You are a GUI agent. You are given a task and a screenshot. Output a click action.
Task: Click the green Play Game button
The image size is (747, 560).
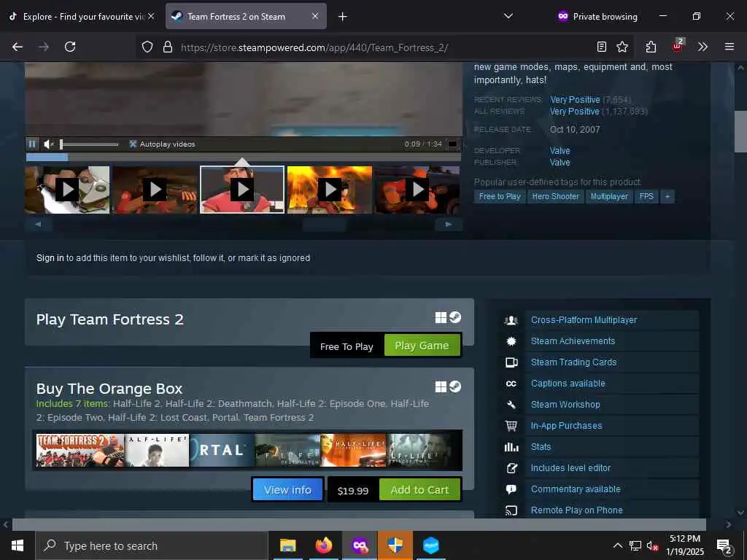pos(422,345)
